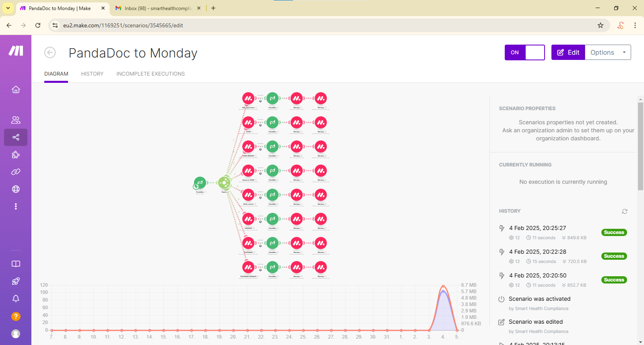
Task: Open the Team members section
Action: pyautogui.click(x=16, y=120)
